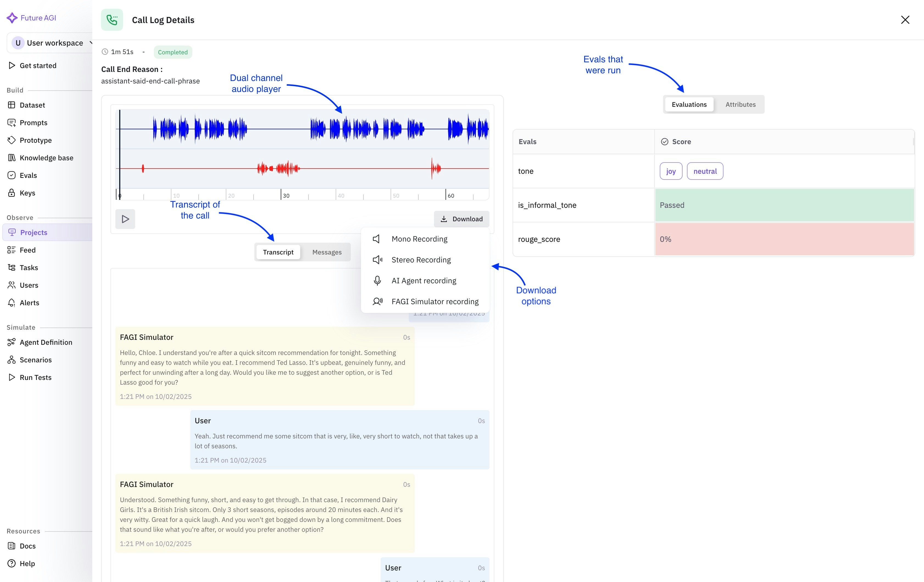This screenshot has width=924, height=582.
Task: Open the Download recording menu
Action: coord(461,219)
